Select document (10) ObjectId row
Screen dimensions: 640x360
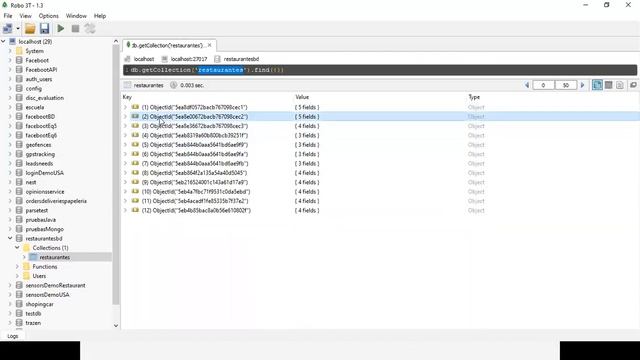[196, 192]
